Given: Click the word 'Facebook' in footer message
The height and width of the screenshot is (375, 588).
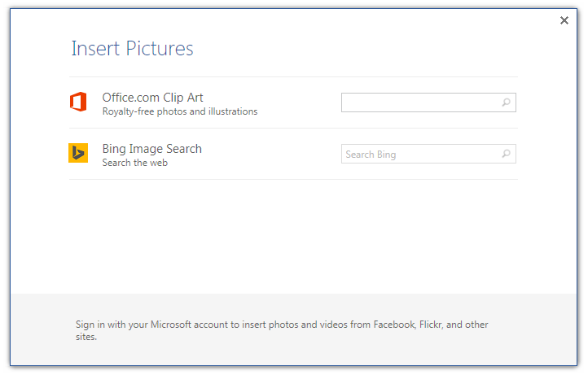Looking at the screenshot, I should point(394,325).
